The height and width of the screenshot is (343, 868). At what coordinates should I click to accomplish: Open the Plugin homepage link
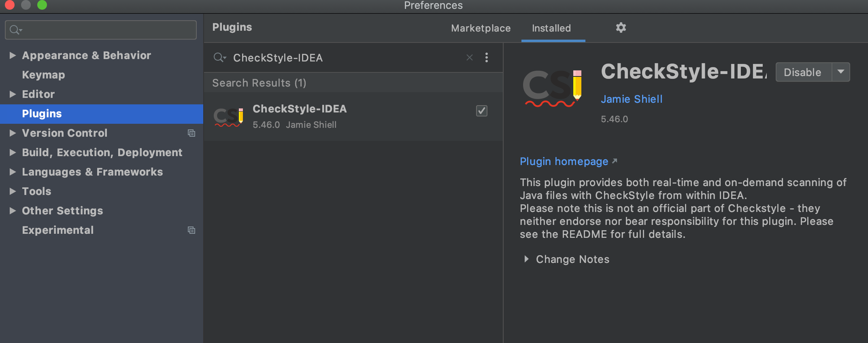point(564,161)
